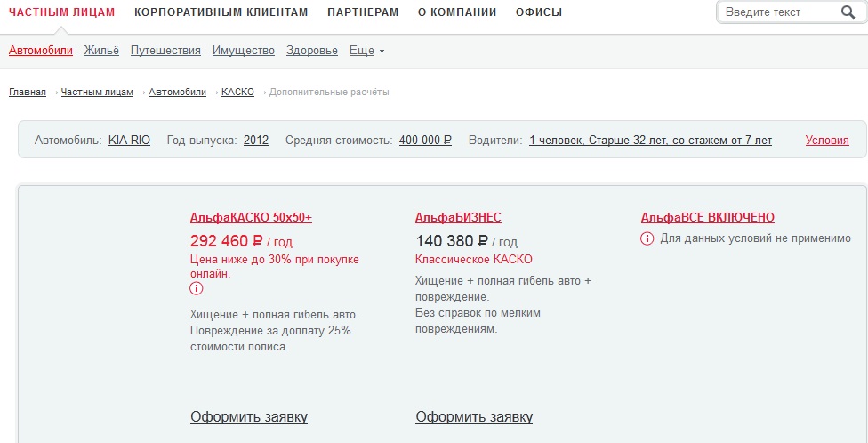Click КАСКО breadcrumb link
This screenshot has width=868, height=443.
tap(238, 92)
